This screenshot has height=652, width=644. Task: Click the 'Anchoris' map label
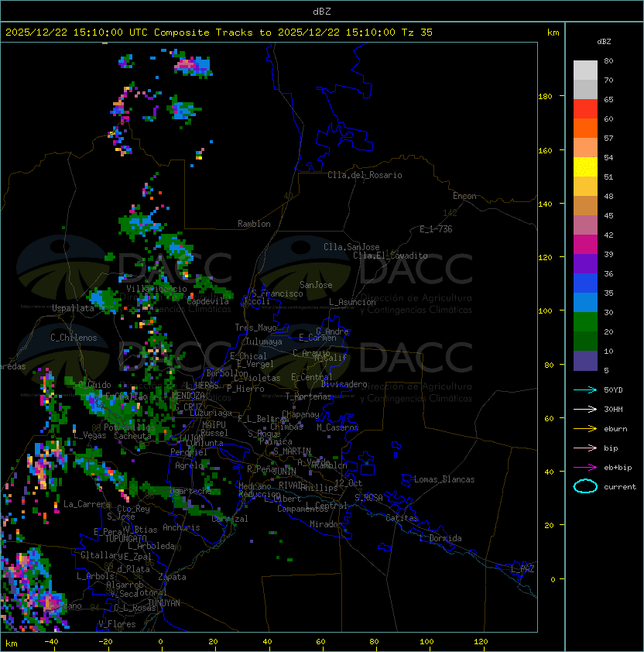click(x=181, y=527)
